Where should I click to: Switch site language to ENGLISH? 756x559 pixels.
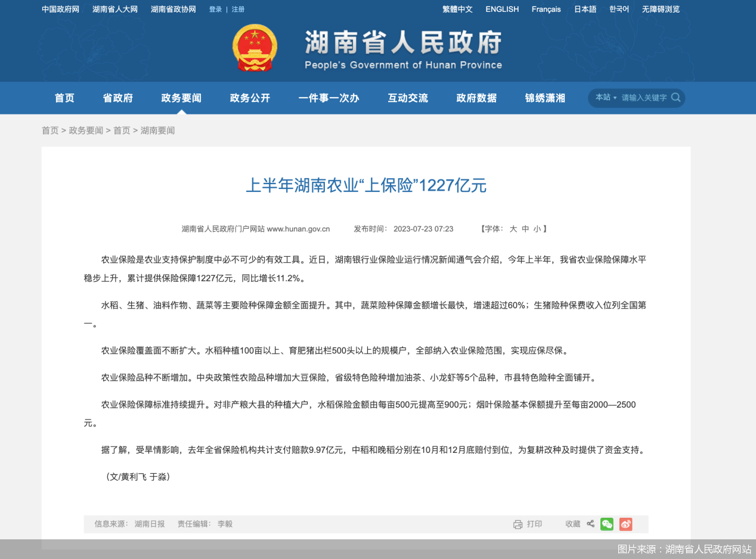click(x=502, y=9)
